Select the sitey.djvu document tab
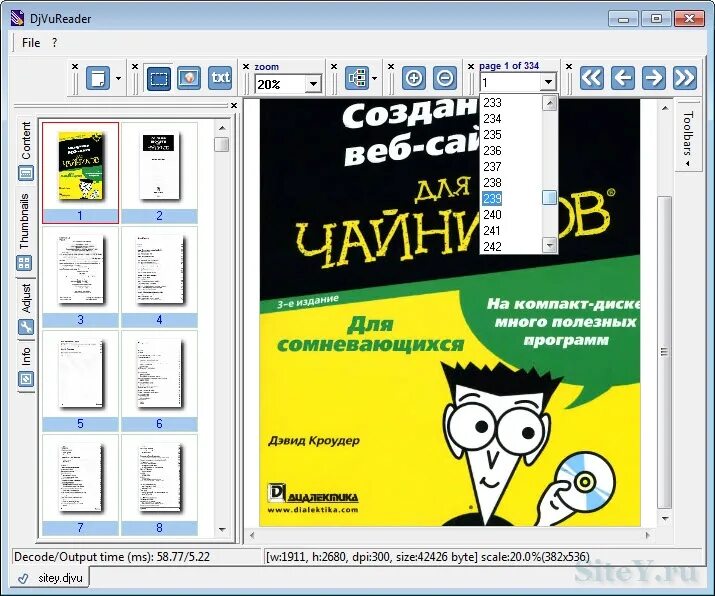 (51, 578)
